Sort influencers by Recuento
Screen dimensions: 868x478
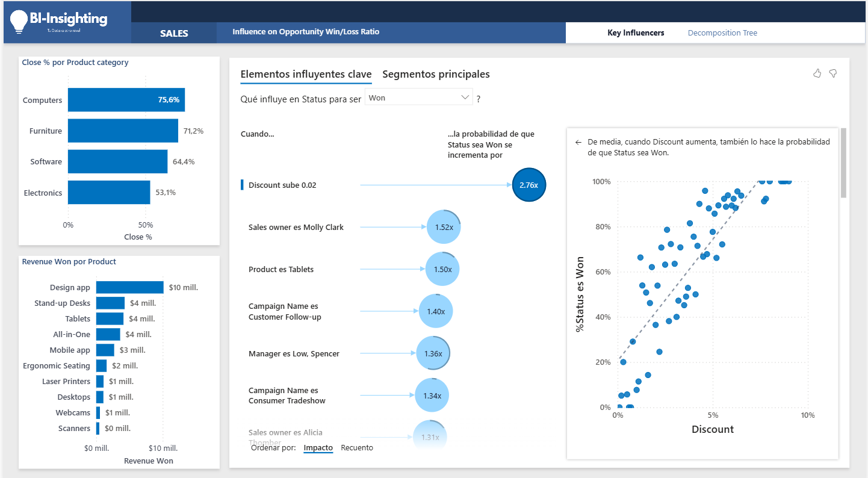coord(357,448)
